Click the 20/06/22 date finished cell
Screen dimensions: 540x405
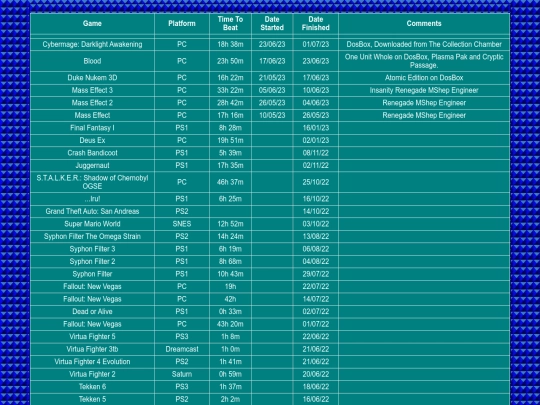pos(315,374)
